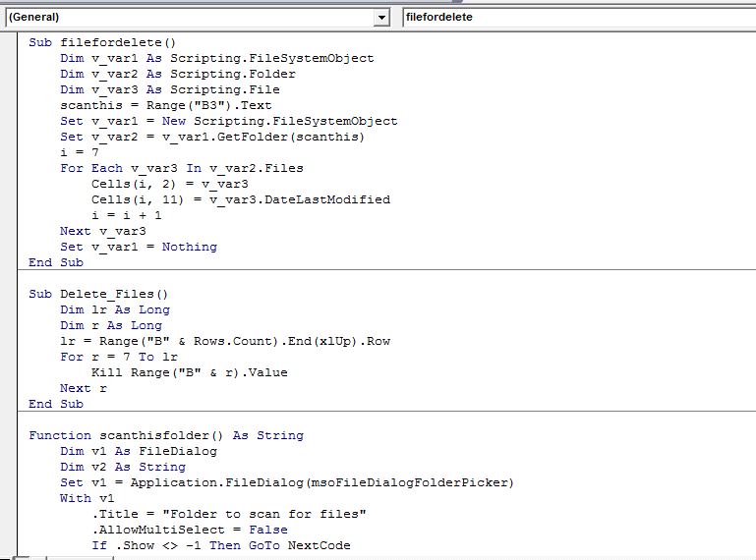Image resolution: width=756 pixels, height=560 pixels.
Task: Click 'Cells(i, 11) = v_var3.DateLastModified' line
Action: (x=241, y=199)
